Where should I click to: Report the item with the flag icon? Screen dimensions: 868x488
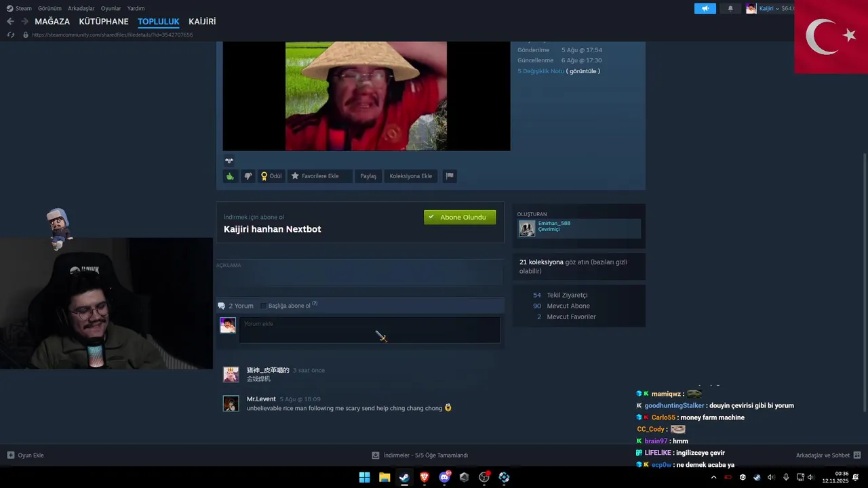click(450, 176)
